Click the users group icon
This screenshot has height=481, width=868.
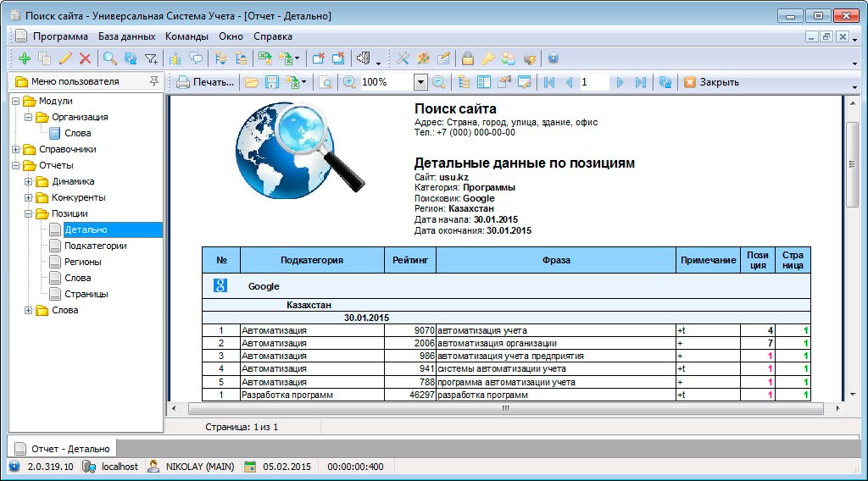509,58
